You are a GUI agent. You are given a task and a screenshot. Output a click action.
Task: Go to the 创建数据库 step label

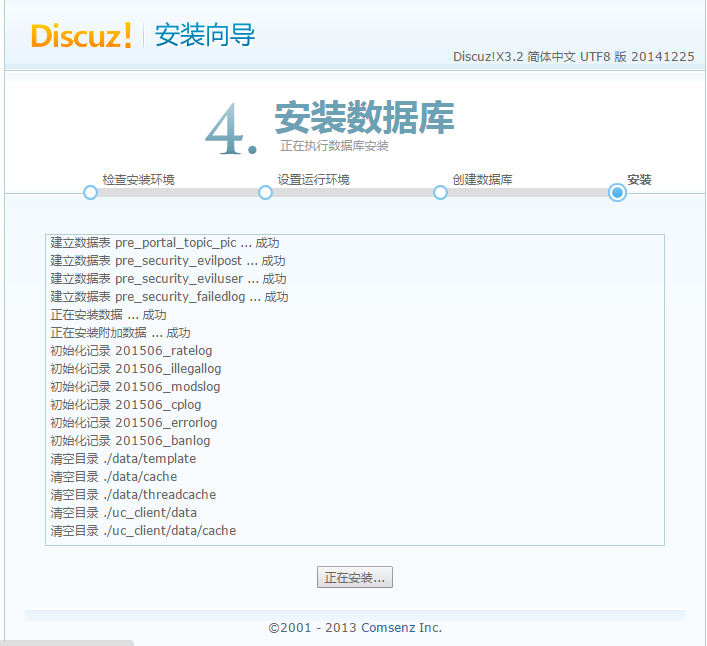482,179
